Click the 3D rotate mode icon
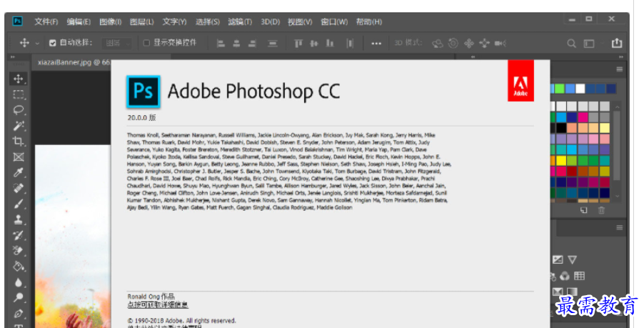644x328 pixels. pos(438,43)
